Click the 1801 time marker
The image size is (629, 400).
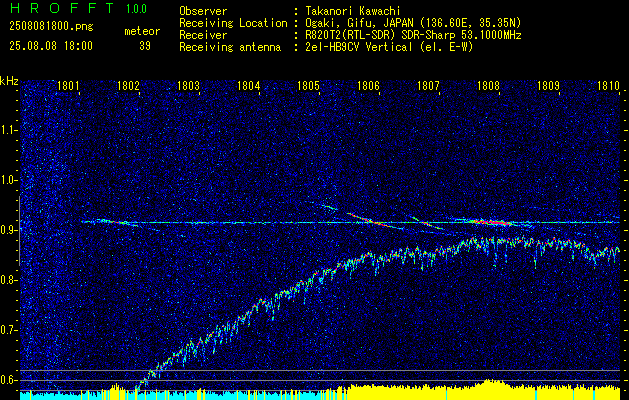[68, 85]
